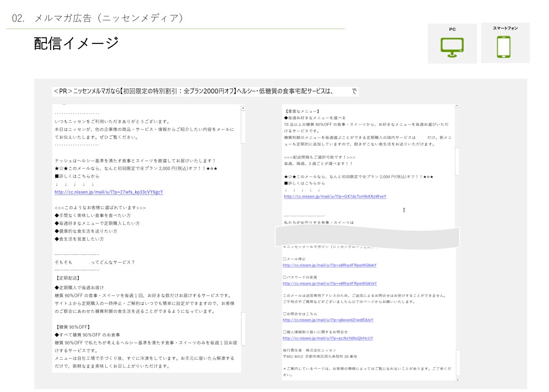Click the label □メール停止
549x392 pixels.
[294, 259]
